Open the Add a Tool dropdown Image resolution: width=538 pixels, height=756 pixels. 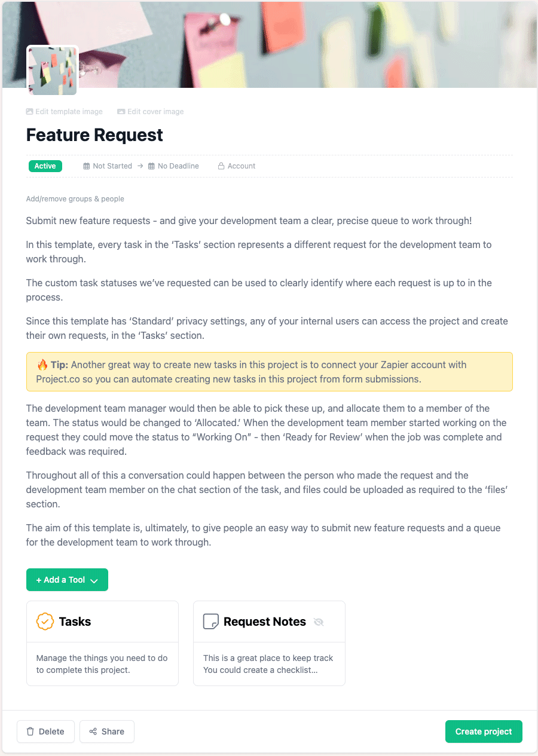tap(67, 580)
